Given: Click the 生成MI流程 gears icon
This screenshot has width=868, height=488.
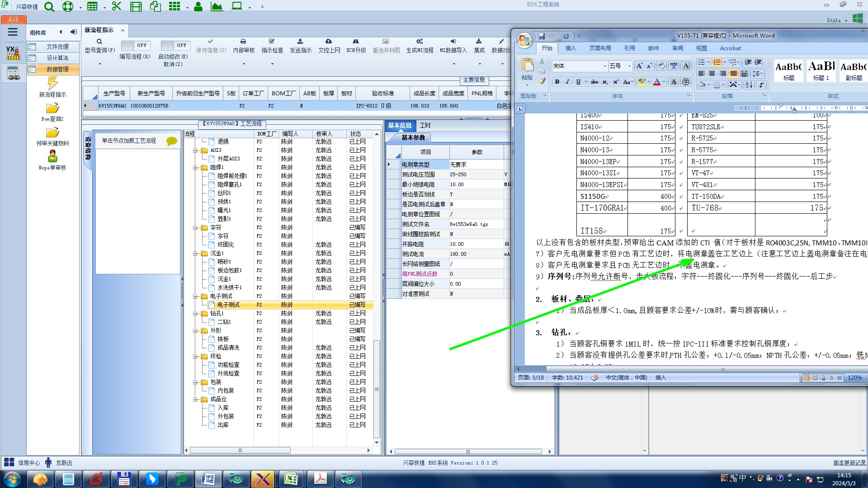Looking at the screenshot, I should (420, 42).
